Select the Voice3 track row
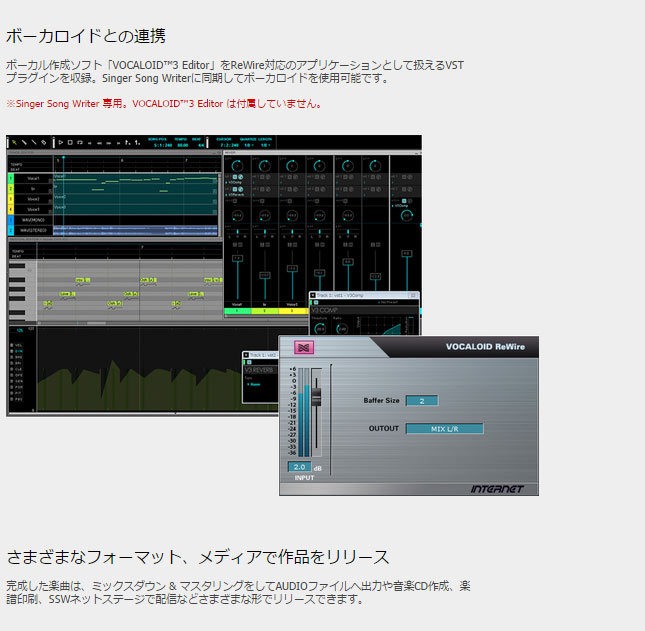The width and height of the screenshot is (645, 631). (x=33, y=209)
